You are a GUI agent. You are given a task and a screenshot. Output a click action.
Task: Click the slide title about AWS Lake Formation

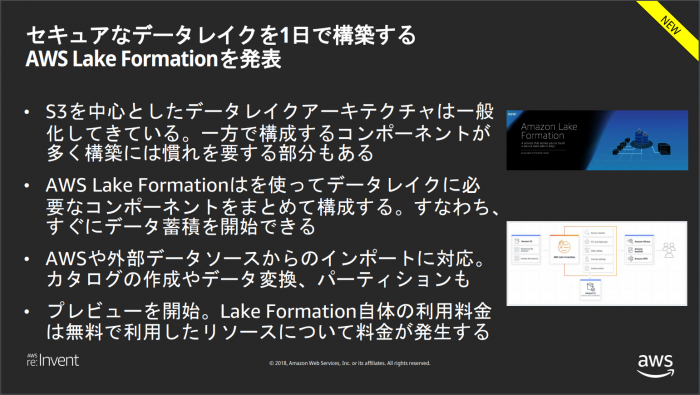221,47
